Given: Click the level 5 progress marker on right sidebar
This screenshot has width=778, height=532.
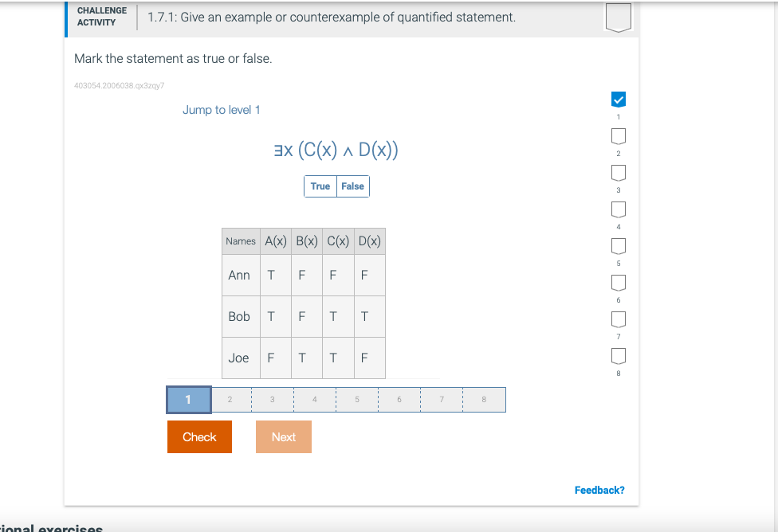Looking at the screenshot, I should 618,245.
